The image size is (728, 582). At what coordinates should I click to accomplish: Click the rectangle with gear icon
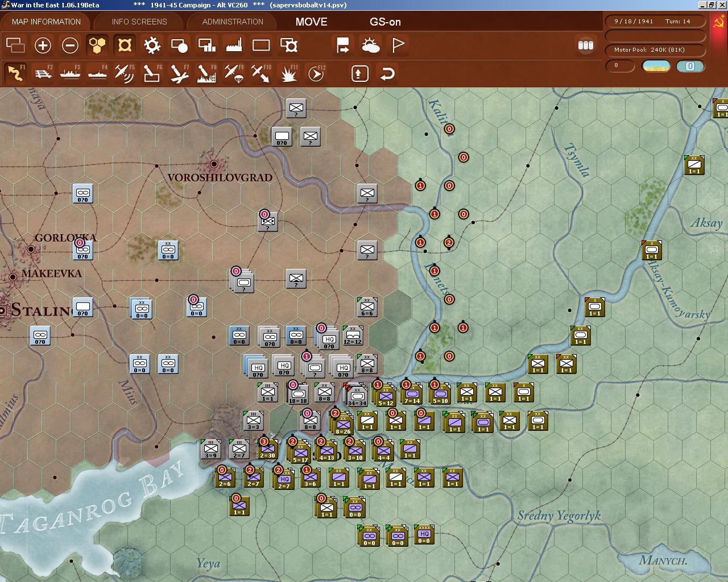289,45
